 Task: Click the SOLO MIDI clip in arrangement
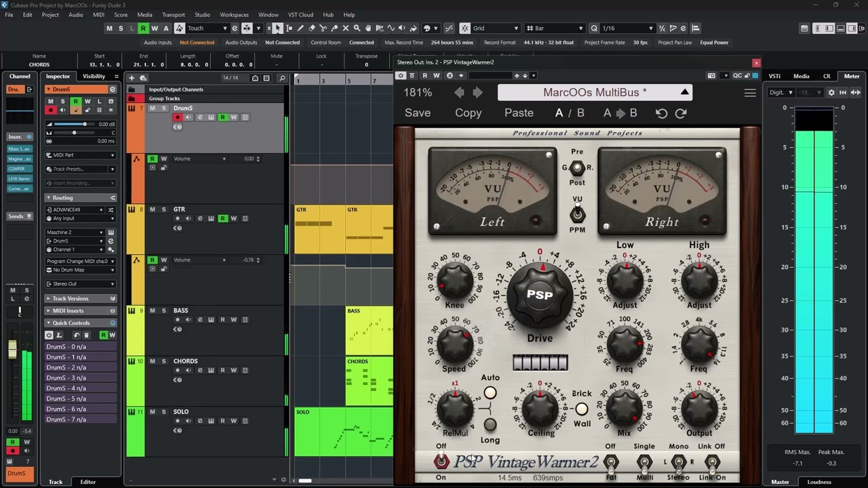click(344, 432)
